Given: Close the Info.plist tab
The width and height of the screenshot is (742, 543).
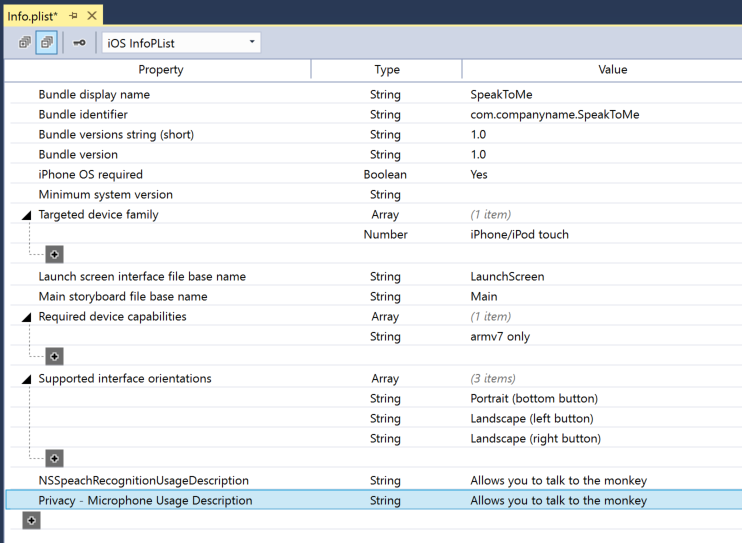Looking at the screenshot, I should click(92, 16).
